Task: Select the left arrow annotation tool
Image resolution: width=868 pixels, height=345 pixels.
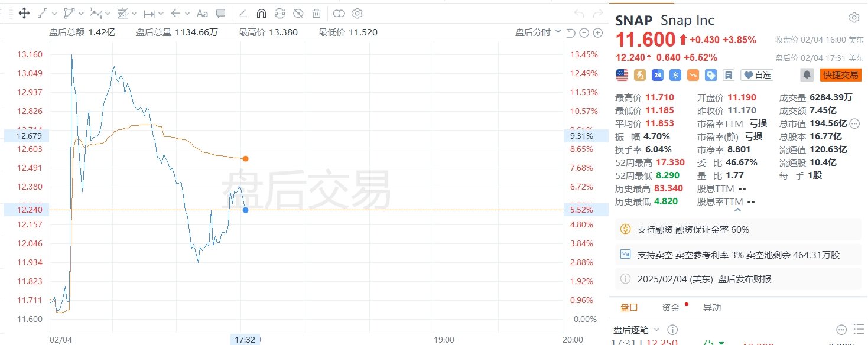Action: point(175,13)
